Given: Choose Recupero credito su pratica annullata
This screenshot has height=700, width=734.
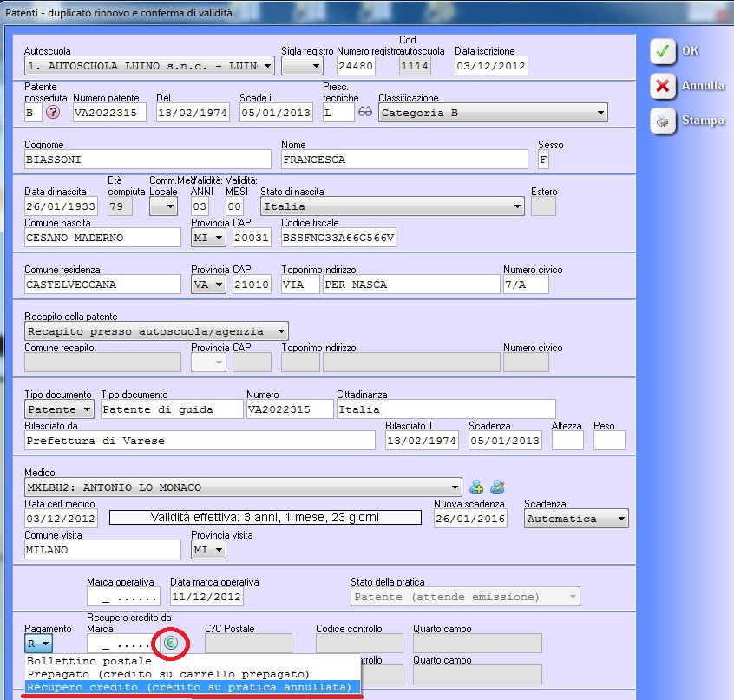Looking at the screenshot, I should point(191,687).
